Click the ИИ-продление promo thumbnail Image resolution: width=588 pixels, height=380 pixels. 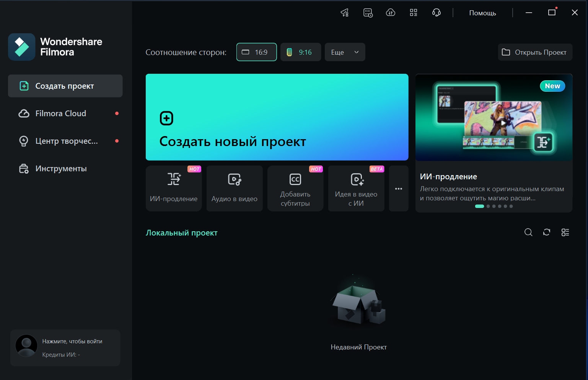tap(494, 117)
